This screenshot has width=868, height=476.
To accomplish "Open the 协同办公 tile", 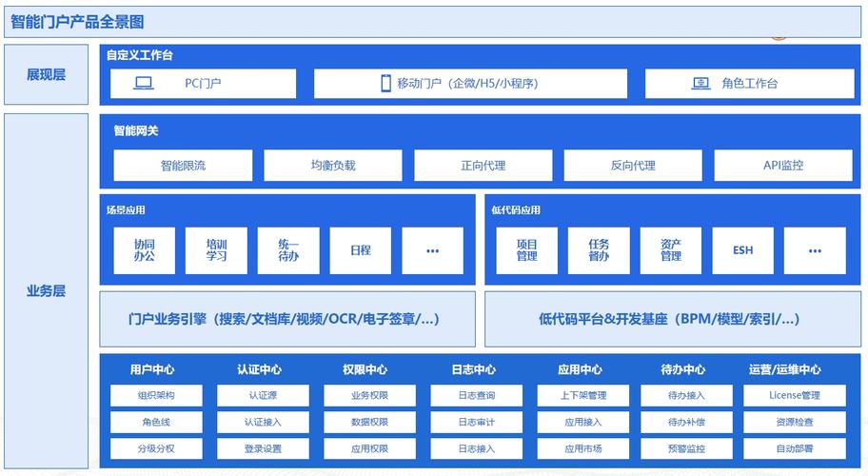I will point(144,250).
